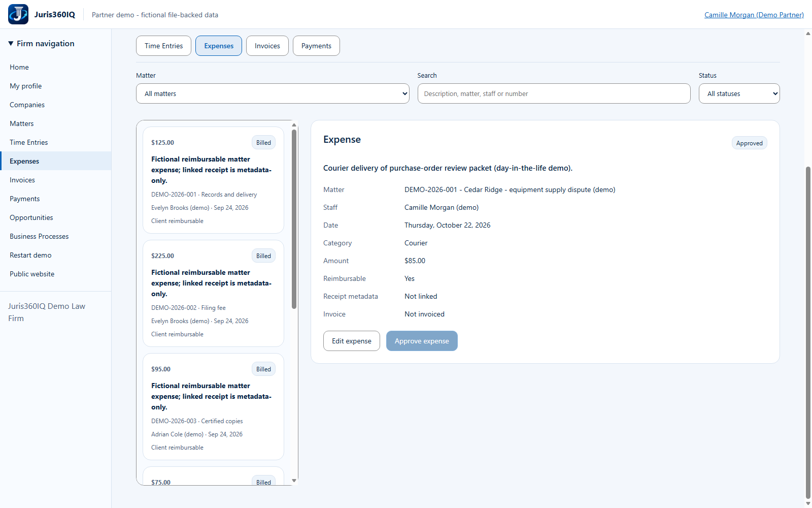Open Companies in sidebar
The width and height of the screenshot is (812, 508).
(56, 105)
